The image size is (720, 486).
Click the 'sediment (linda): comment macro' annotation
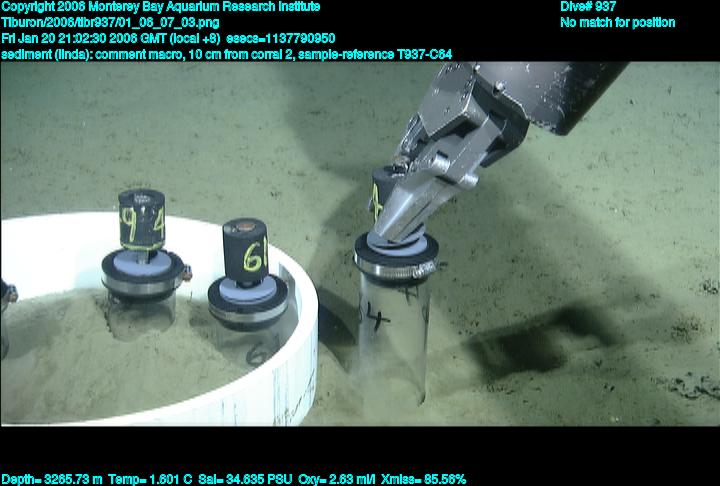[92, 55]
